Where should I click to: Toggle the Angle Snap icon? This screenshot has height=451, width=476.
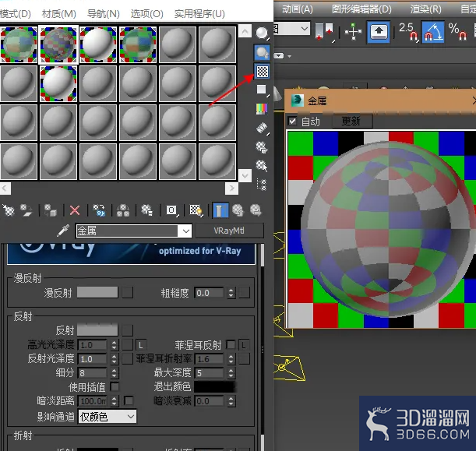coord(433,31)
